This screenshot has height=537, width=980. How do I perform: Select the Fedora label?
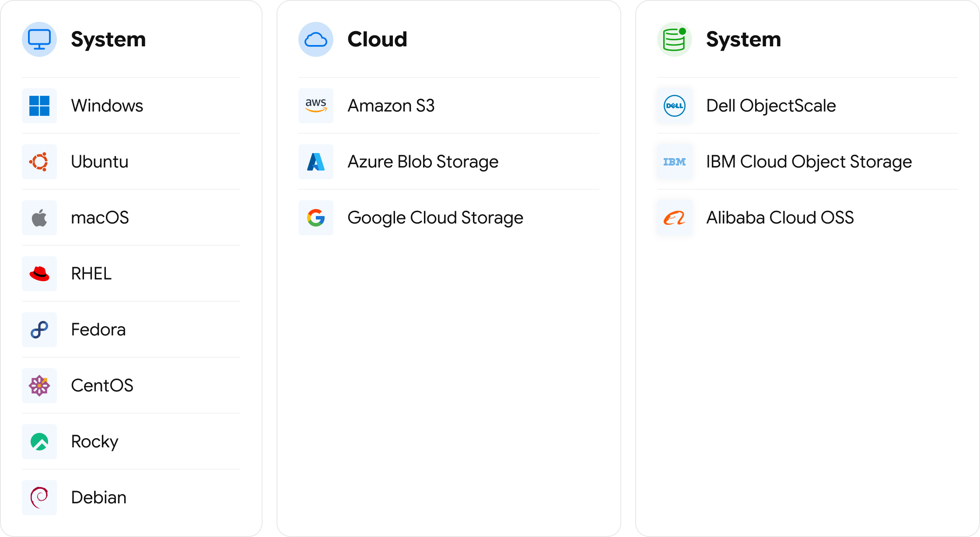[x=98, y=330]
